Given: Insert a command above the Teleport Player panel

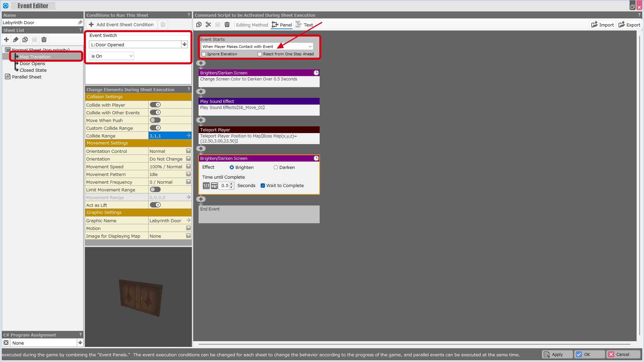Looking at the screenshot, I should tap(201, 120).
